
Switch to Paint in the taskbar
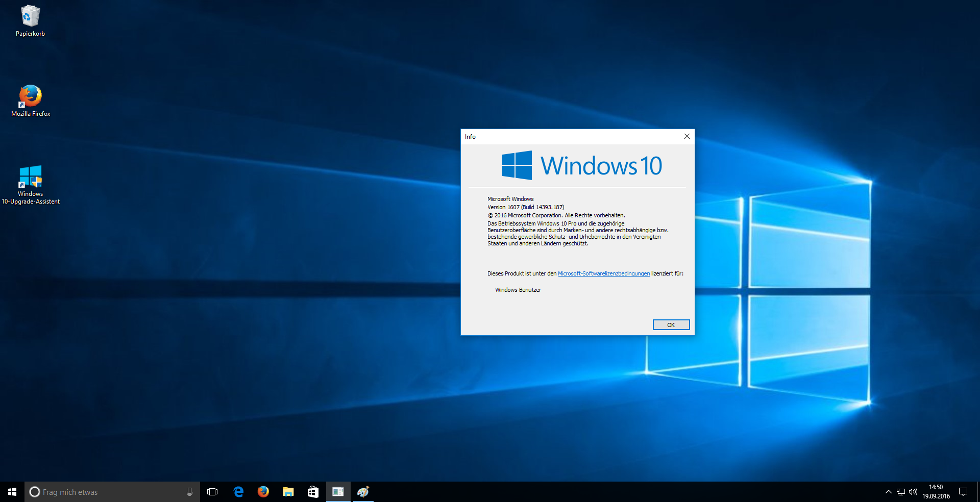pos(363,492)
